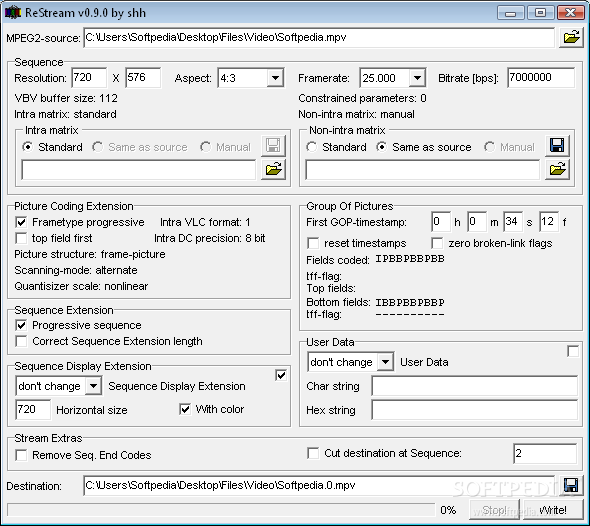Viewport: 590px width, 526px height.
Task: Open Framerate dropdown
Action: [x=417, y=78]
